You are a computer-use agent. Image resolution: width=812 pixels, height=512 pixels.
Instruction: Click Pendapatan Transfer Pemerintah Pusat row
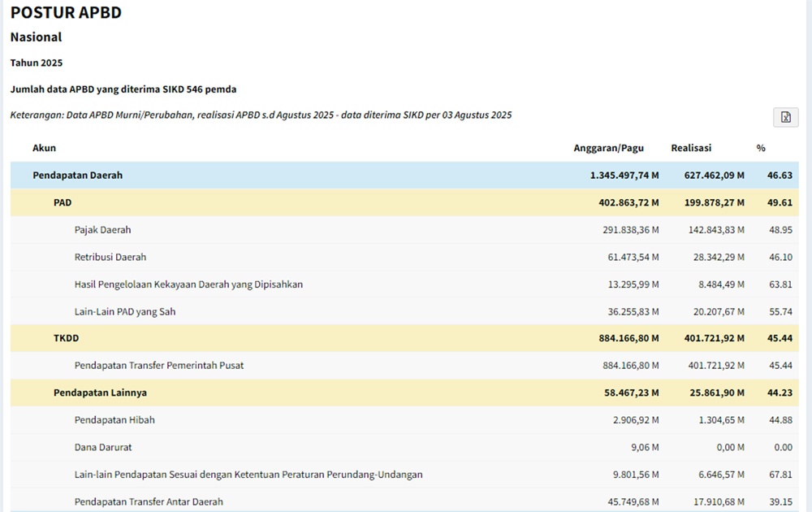point(159,366)
